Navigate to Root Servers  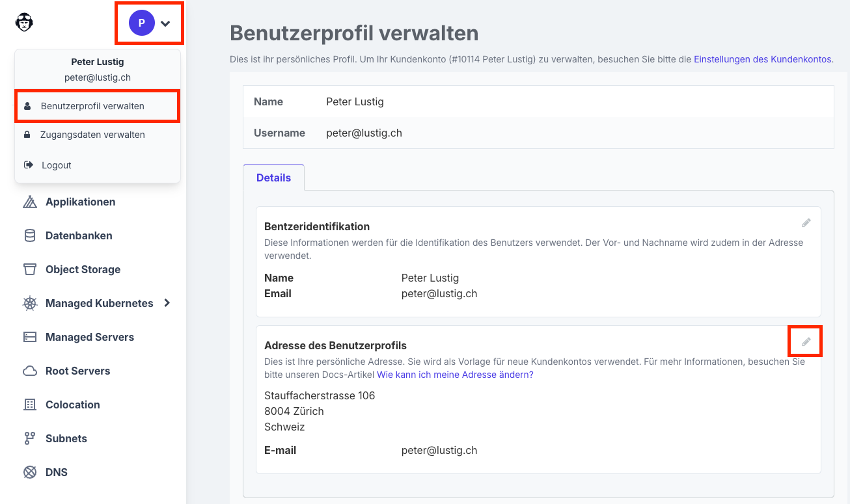point(77,371)
